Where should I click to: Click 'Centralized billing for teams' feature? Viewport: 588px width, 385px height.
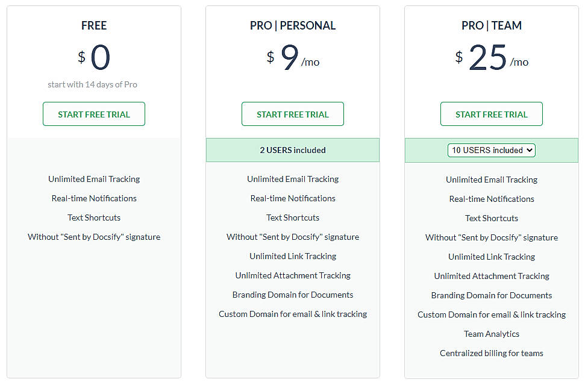tap(491, 352)
